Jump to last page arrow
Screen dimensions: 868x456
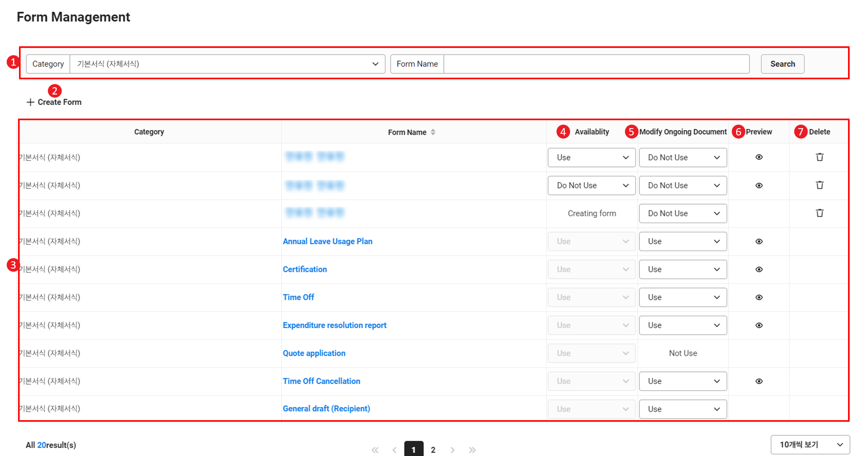click(472, 450)
